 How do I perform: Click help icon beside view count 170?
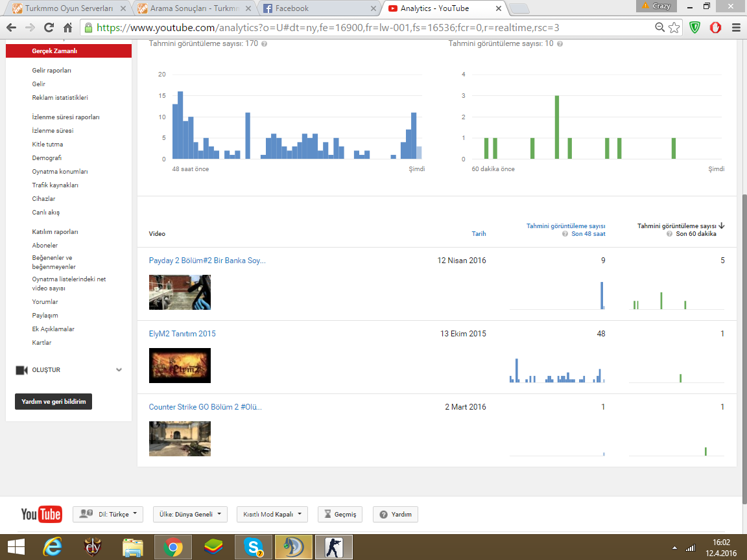(x=264, y=43)
